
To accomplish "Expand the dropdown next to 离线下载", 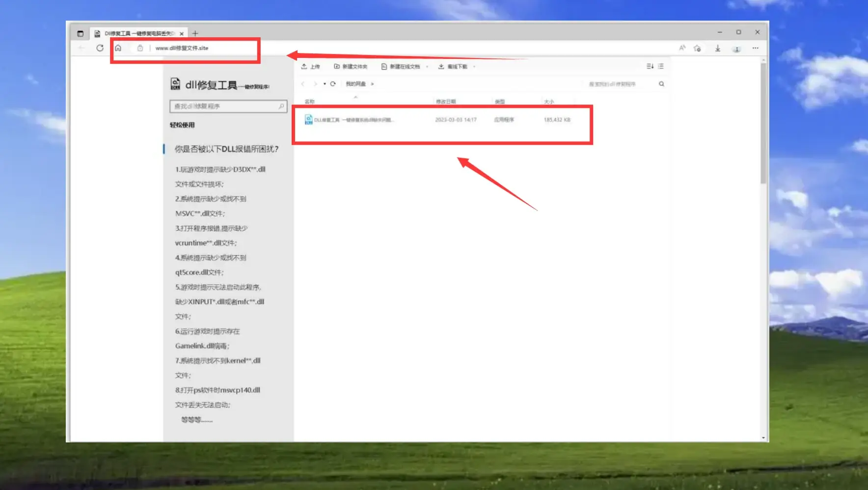I will coord(474,66).
